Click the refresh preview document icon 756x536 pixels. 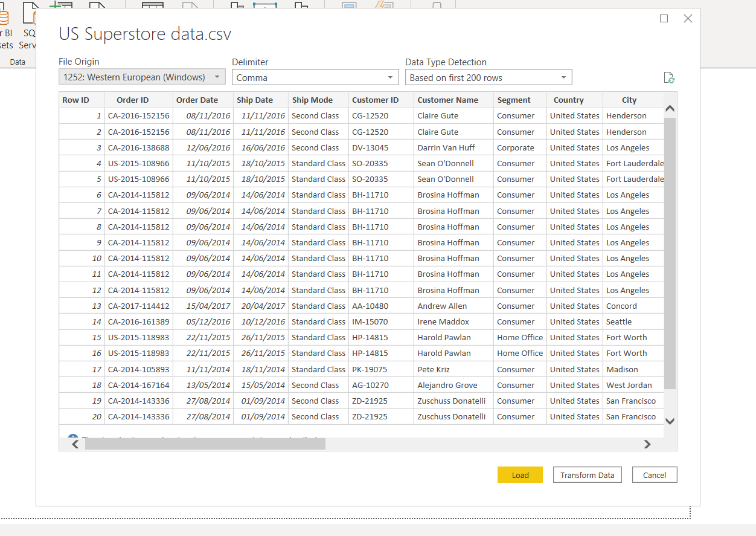point(668,77)
